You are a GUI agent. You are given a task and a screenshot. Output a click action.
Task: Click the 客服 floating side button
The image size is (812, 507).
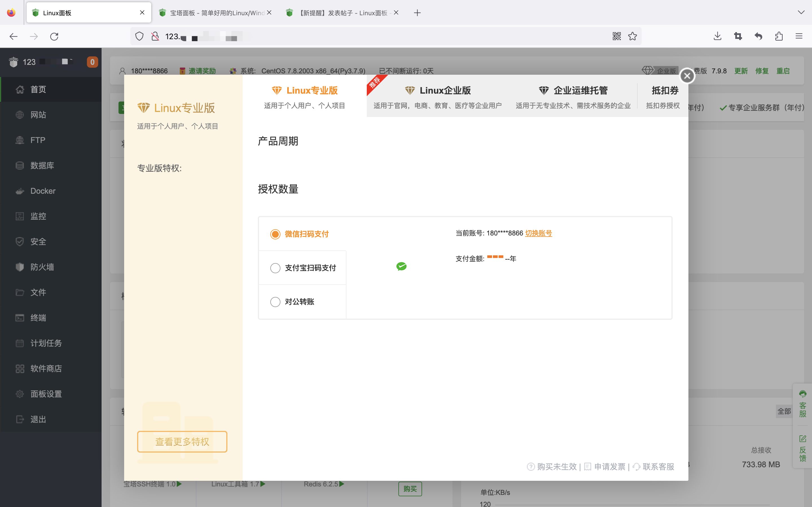pyautogui.click(x=803, y=404)
